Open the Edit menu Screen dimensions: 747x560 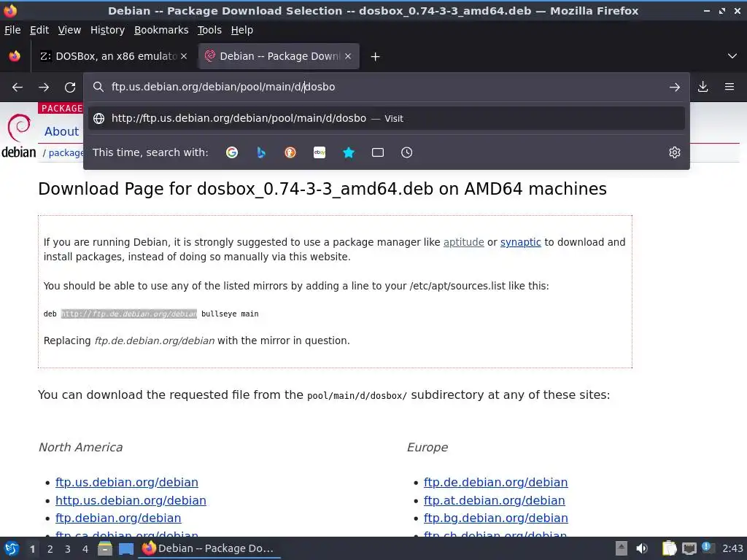click(x=39, y=30)
